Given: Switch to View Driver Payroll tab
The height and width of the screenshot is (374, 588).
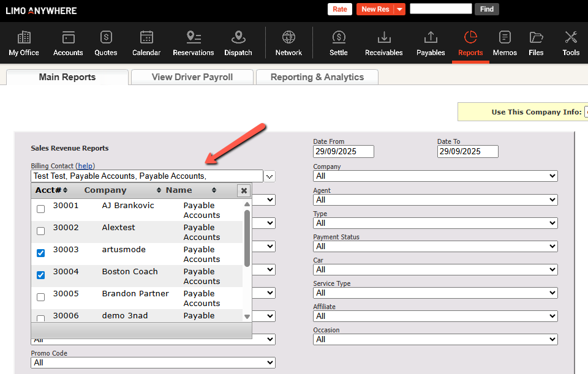Looking at the screenshot, I should [x=192, y=77].
